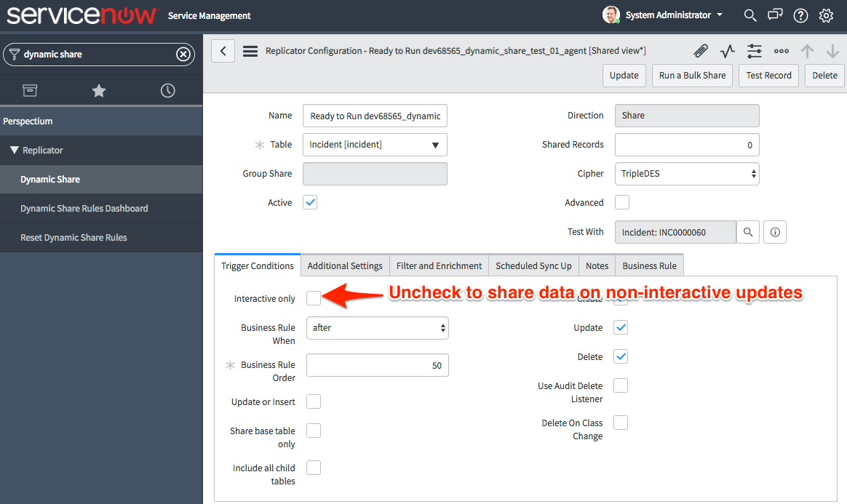Open the global search magnifier icon
Image resolution: width=847 pixels, height=504 pixels.
tap(749, 15)
